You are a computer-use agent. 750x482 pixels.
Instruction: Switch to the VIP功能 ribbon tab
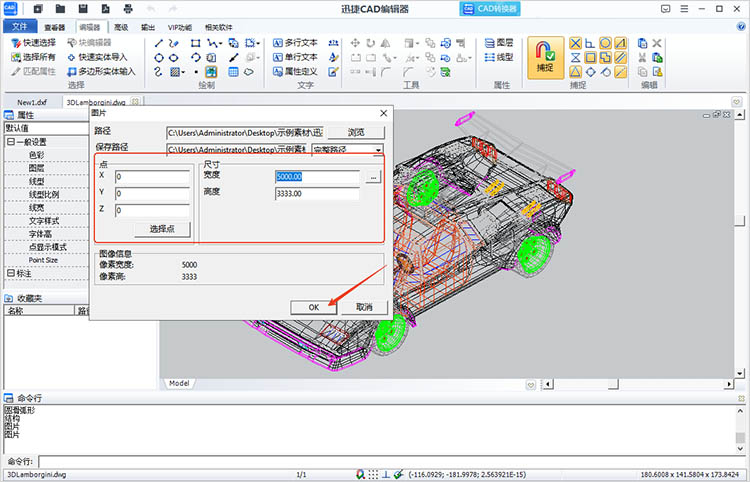180,27
